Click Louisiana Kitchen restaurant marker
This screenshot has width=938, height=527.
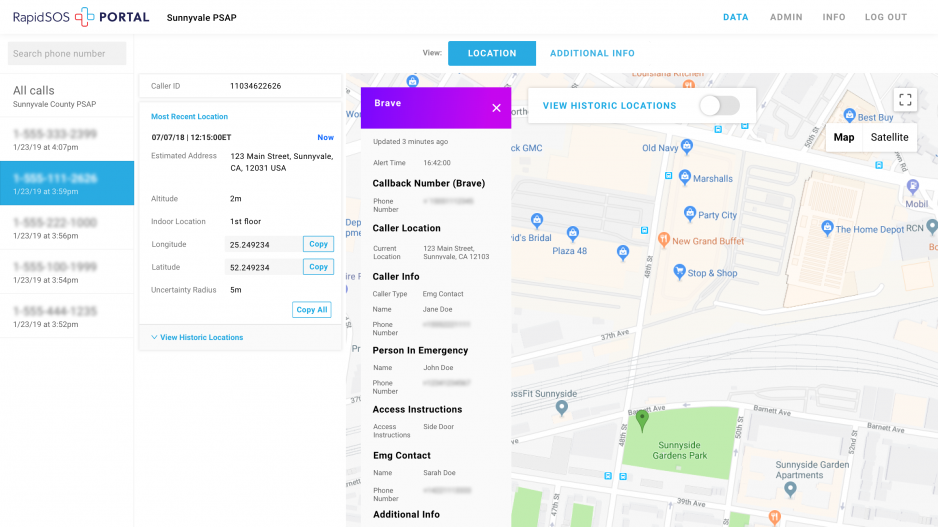689,84
